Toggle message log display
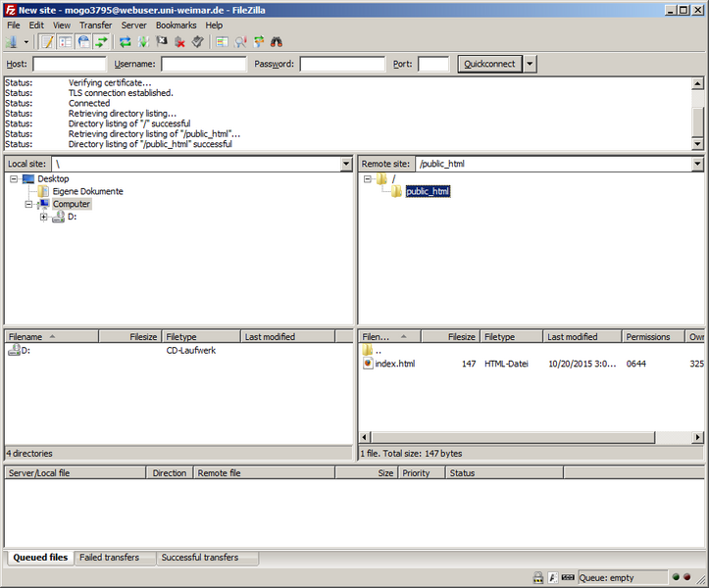The height and width of the screenshot is (588, 709). (47, 42)
